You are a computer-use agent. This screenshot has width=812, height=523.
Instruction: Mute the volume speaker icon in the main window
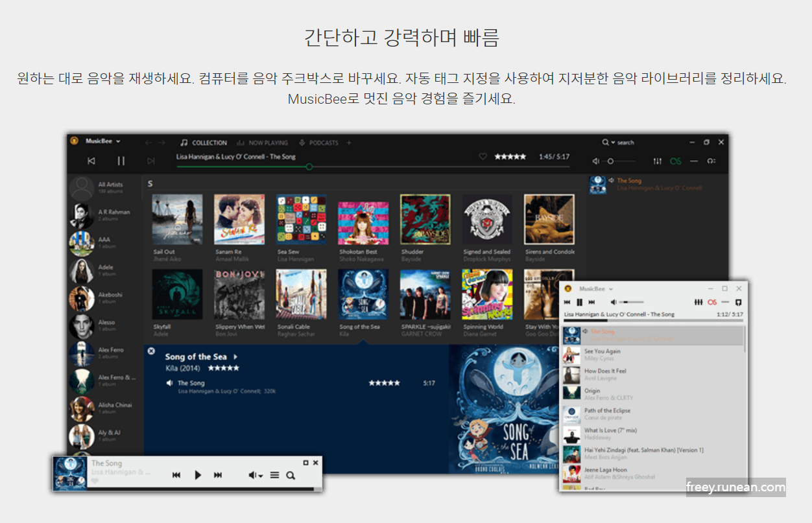[597, 161]
